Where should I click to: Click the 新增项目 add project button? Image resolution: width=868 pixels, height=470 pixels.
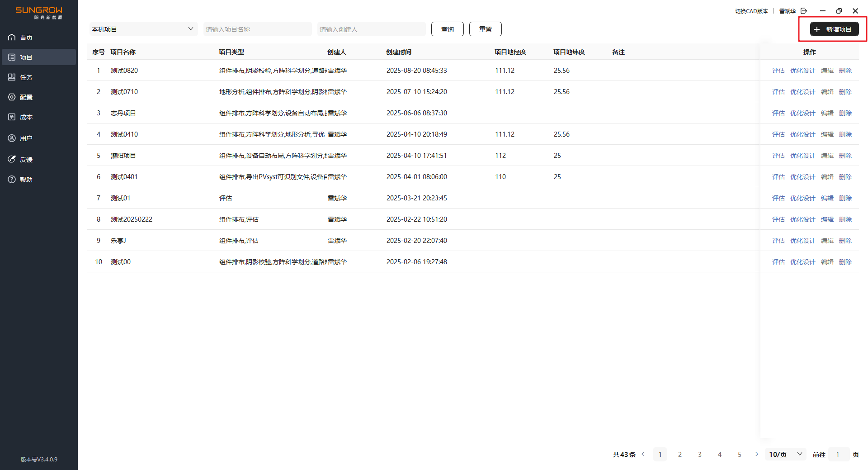click(x=834, y=29)
